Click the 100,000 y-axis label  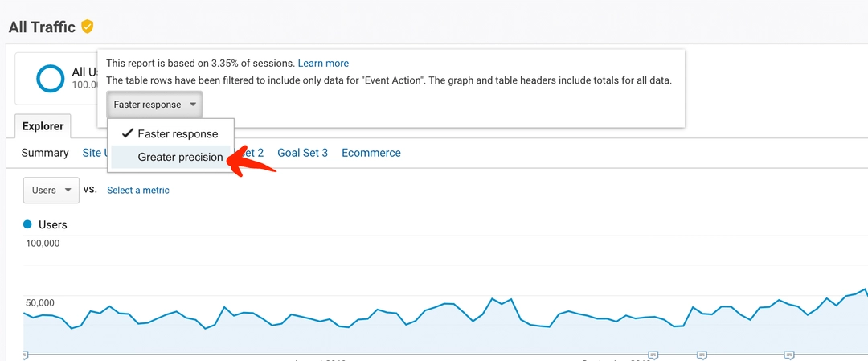click(x=43, y=243)
